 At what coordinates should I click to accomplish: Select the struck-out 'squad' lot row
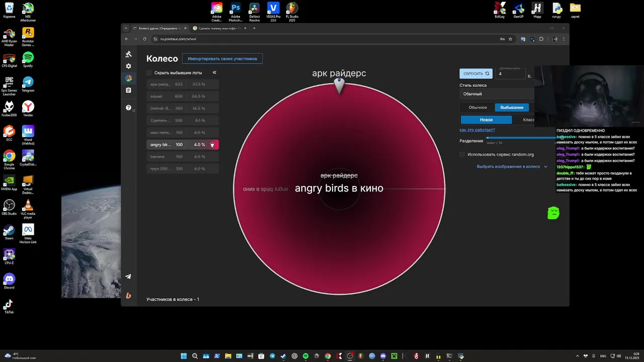183,97
